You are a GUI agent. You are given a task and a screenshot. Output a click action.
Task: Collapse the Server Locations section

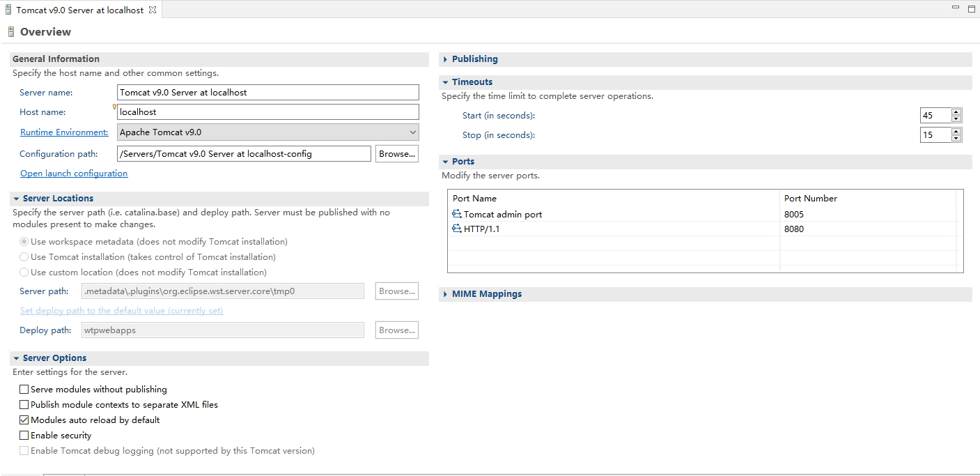tap(16, 198)
